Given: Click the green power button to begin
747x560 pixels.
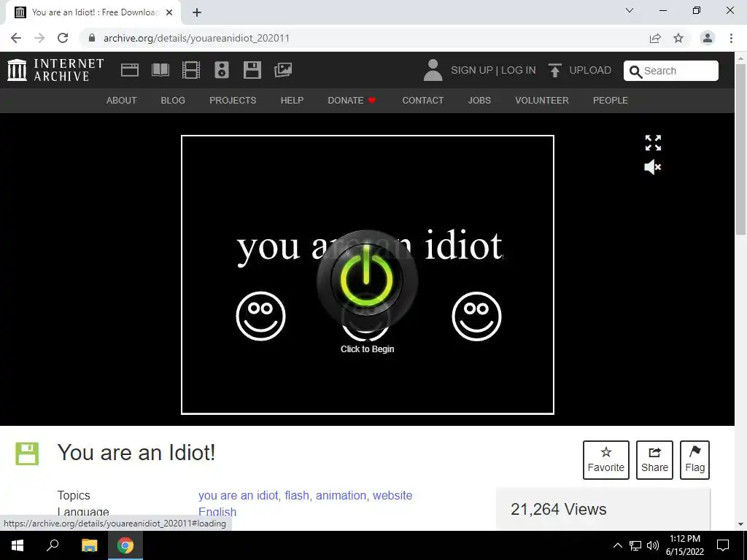Looking at the screenshot, I should coord(367,279).
